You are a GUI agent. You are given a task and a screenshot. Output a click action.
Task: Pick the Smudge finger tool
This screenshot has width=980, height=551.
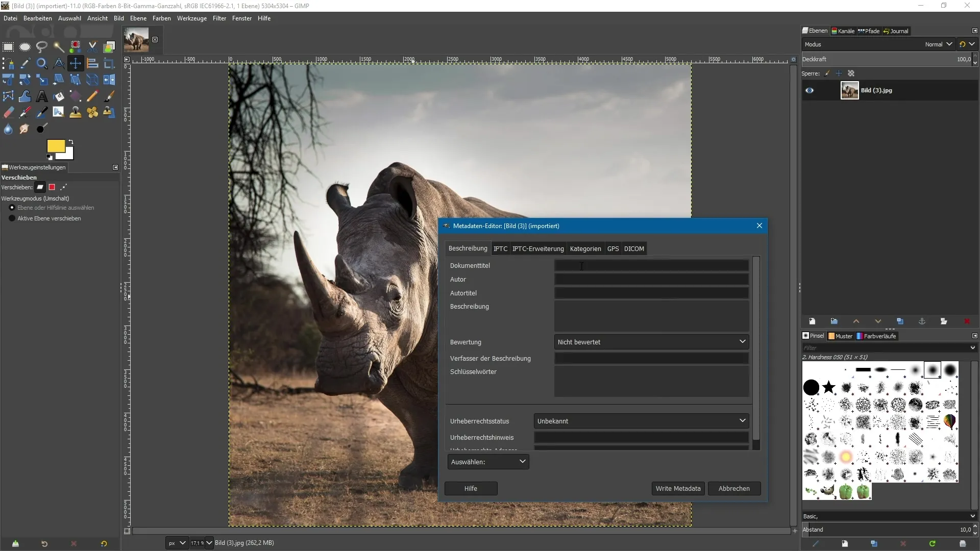pos(25,129)
